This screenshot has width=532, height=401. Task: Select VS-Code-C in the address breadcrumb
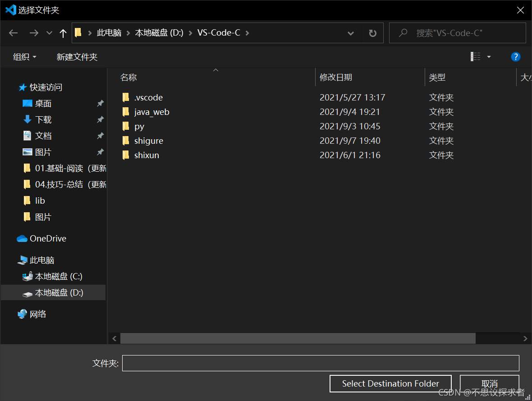[x=219, y=33]
